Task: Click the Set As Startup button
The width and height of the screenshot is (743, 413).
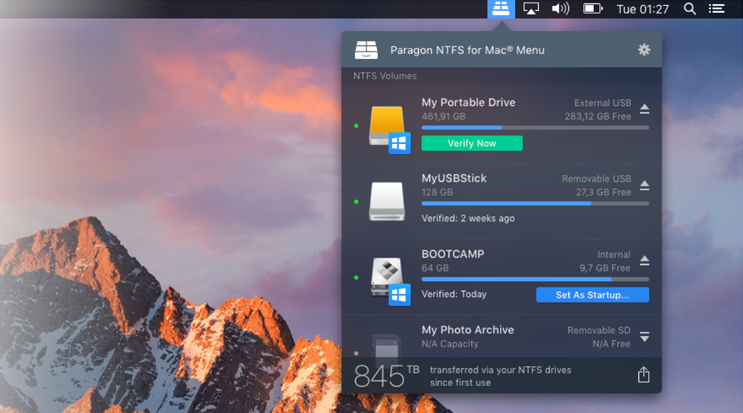Action: pos(592,295)
